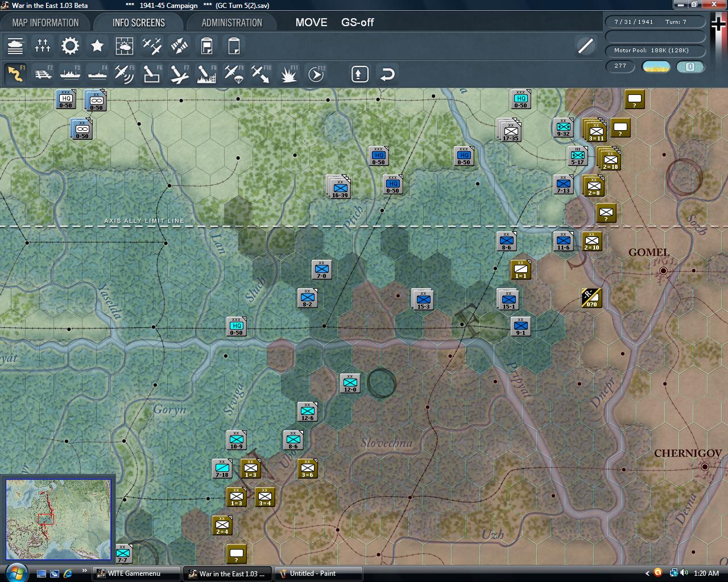The width and height of the screenshot is (728, 582).
Task: Select the Soviet unit labeled 2=10
Action: click(x=591, y=242)
